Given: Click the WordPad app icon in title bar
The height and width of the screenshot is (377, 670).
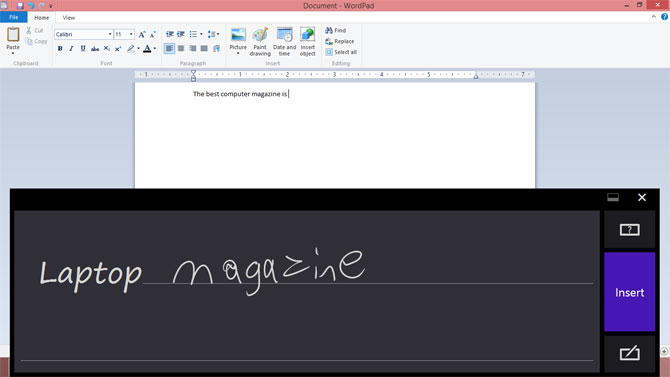Looking at the screenshot, I should tap(4, 5).
